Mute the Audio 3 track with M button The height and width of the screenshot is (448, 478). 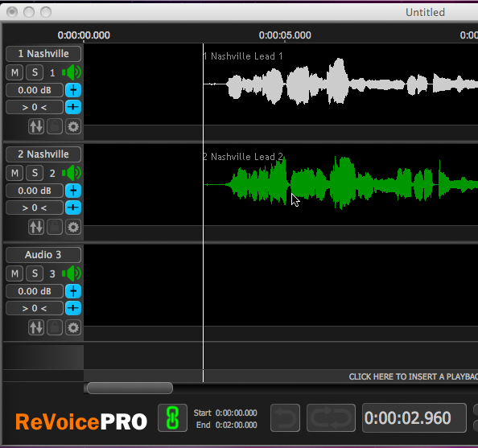coord(14,273)
